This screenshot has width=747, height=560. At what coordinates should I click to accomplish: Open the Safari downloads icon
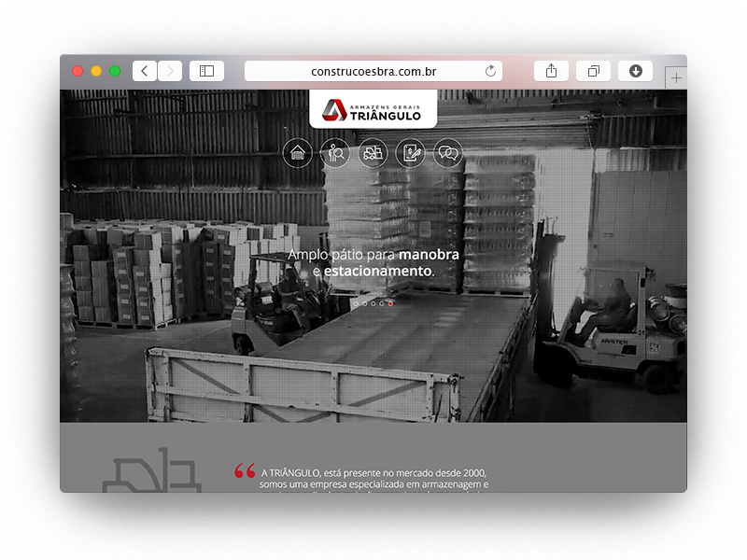click(x=635, y=71)
